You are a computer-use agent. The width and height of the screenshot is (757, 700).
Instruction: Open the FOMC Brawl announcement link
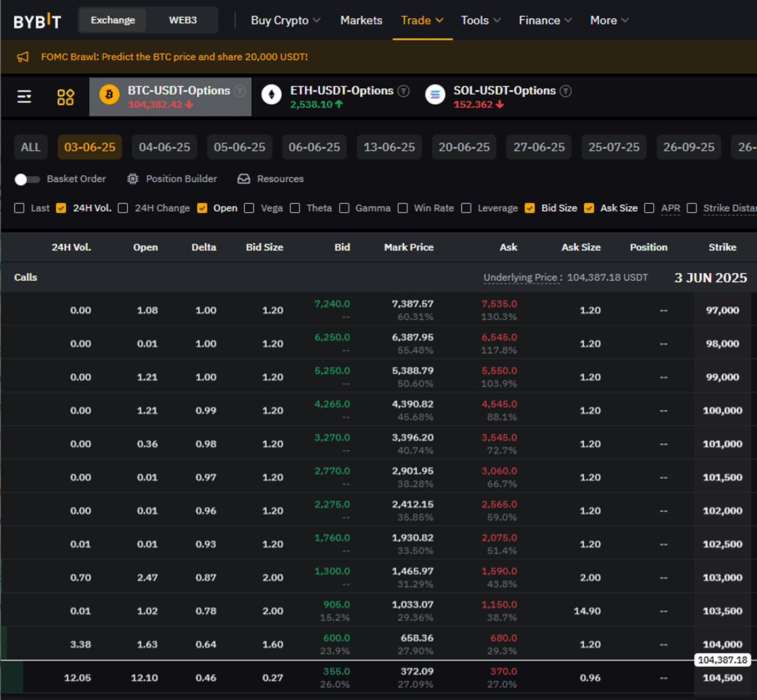click(174, 57)
